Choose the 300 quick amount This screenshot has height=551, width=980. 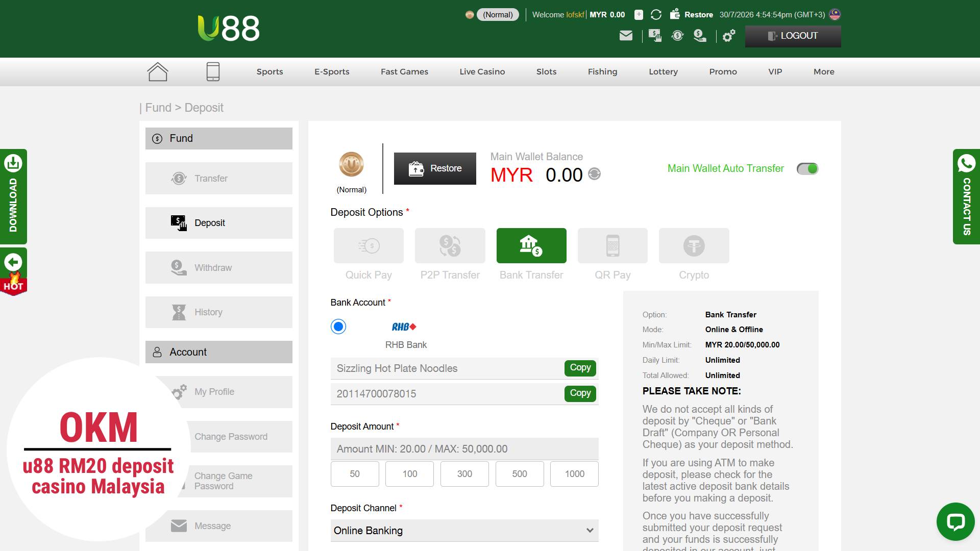(x=464, y=474)
